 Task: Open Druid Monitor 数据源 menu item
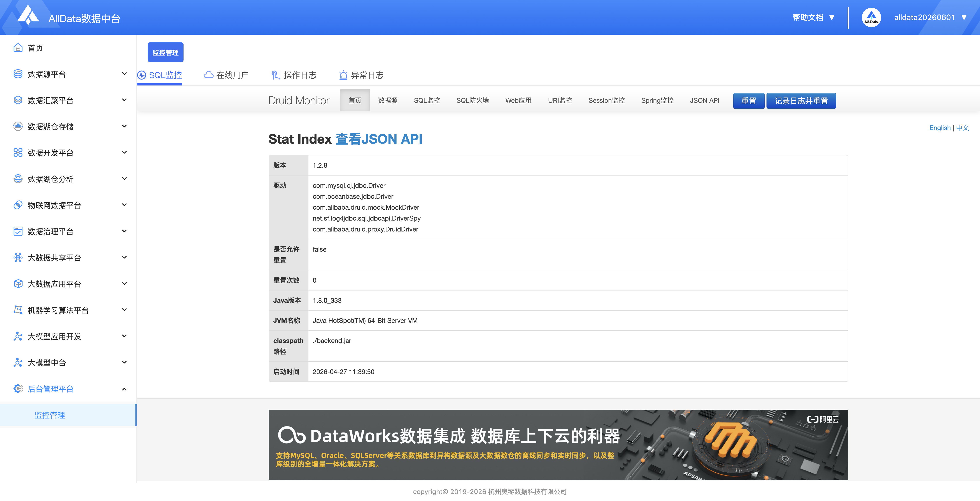tap(388, 100)
